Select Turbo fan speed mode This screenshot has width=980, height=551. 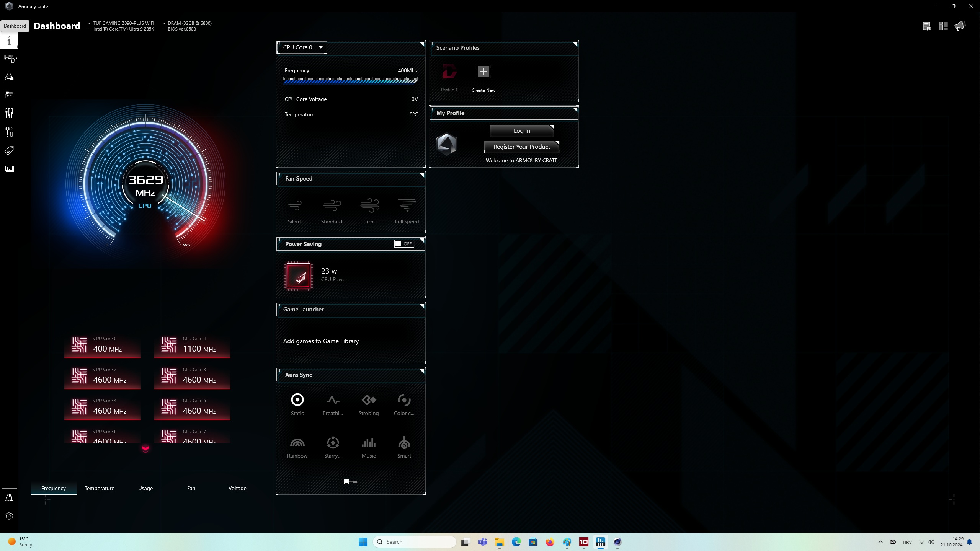coord(369,211)
